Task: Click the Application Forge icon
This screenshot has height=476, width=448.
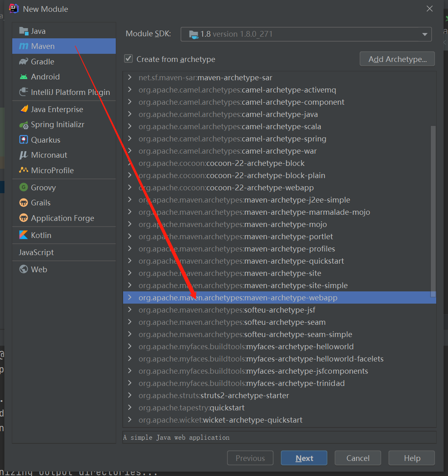Action: [23, 218]
